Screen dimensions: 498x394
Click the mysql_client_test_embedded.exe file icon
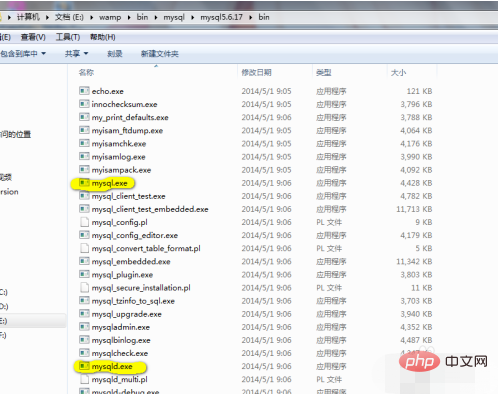(84, 209)
